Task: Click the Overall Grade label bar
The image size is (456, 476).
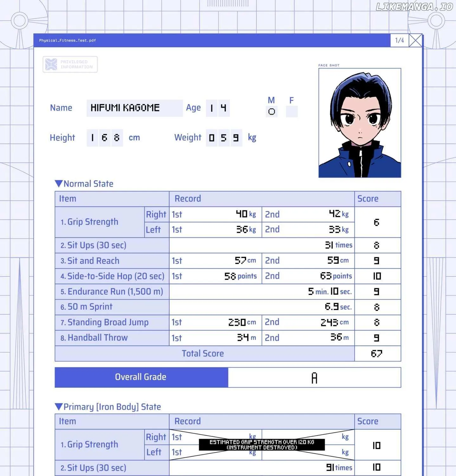Action: 141,377
